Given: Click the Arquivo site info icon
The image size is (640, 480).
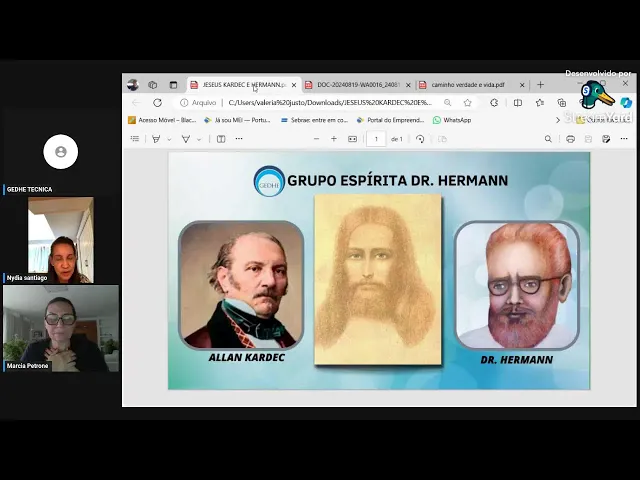Looking at the screenshot, I should (184, 103).
